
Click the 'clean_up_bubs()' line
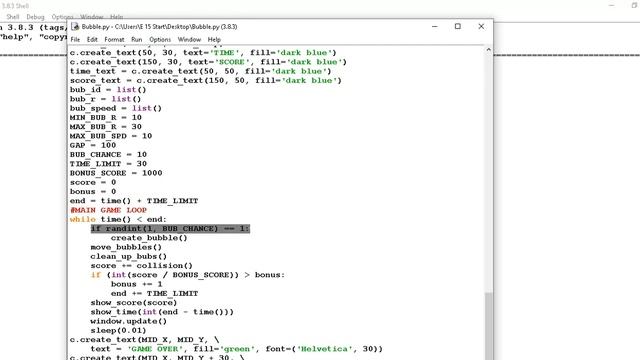[x=129, y=256]
